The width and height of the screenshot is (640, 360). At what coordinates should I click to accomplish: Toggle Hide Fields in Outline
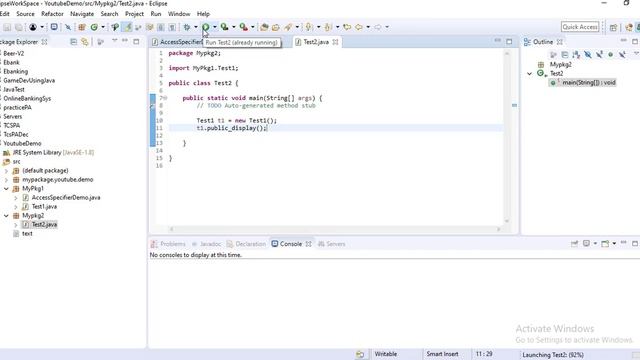588,54
